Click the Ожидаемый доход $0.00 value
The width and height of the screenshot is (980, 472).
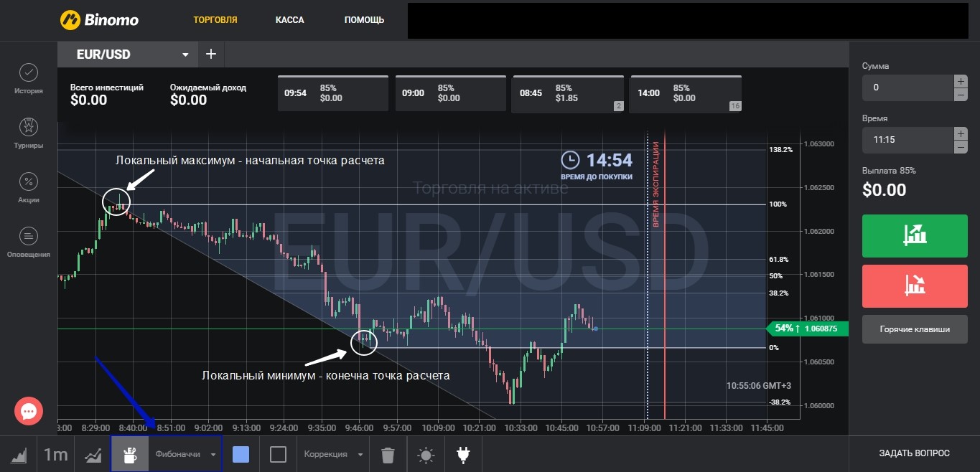(x=189, y=100)
